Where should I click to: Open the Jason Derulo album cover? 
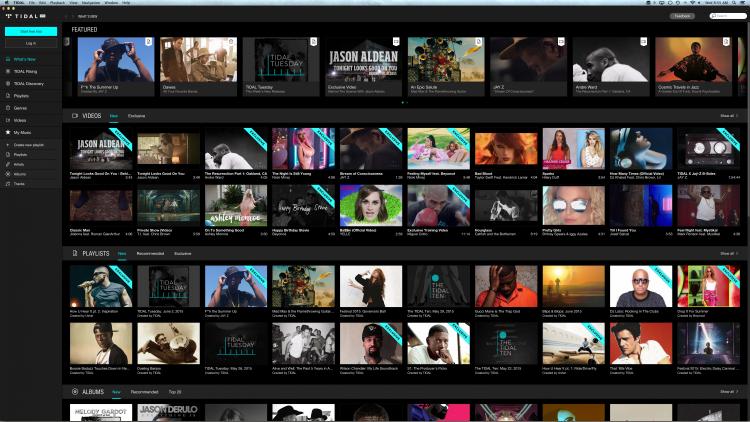click(x=168, y=413)
